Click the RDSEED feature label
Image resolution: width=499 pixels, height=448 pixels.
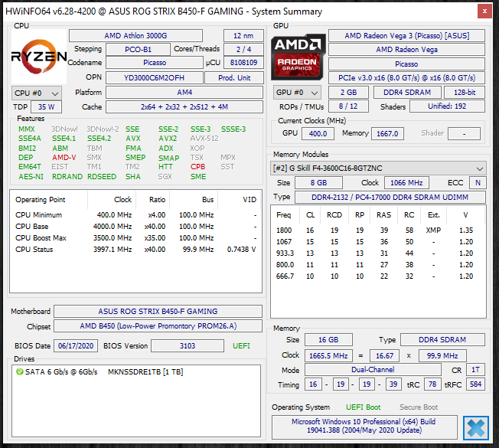click(102, 176)
